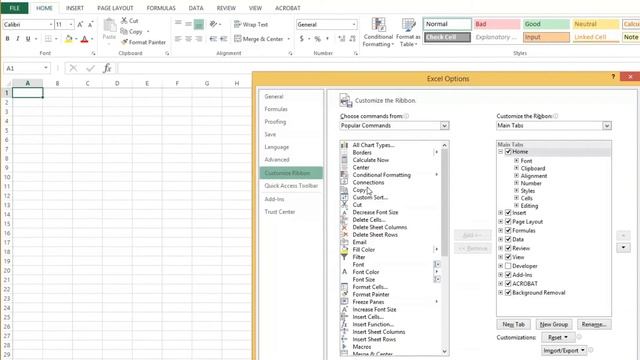This screenshot has width=640, height=360.
Task: Expand the Developer tab node
Action: [x=500, y=266]
